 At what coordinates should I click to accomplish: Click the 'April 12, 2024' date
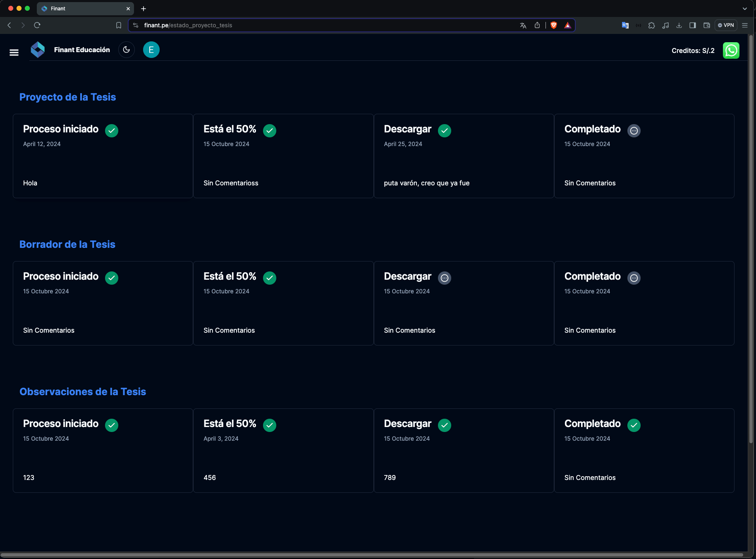42,144
